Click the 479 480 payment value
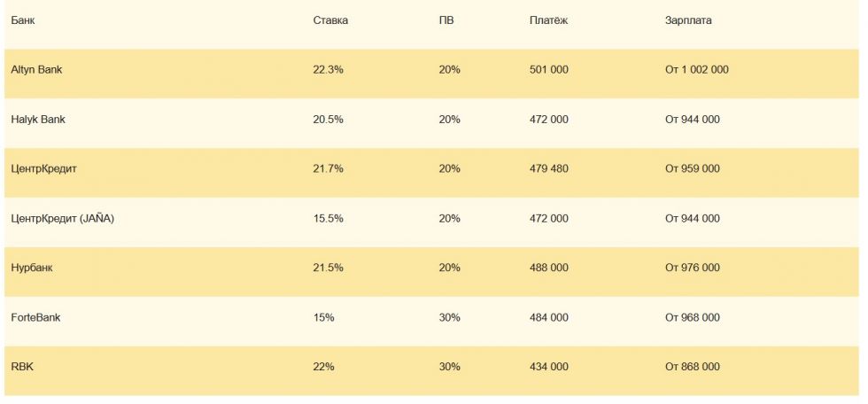 click(549, 168)
